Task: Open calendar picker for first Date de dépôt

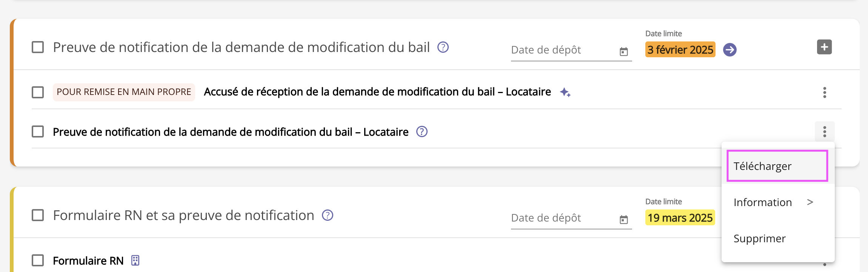Action: [x=623, y=52]
